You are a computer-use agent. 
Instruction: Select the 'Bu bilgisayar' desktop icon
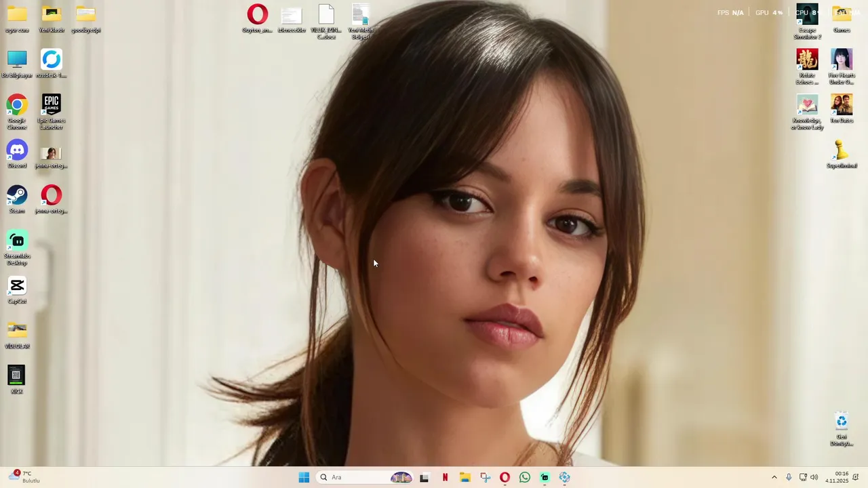pyautogui.click(x=17, y=64)
